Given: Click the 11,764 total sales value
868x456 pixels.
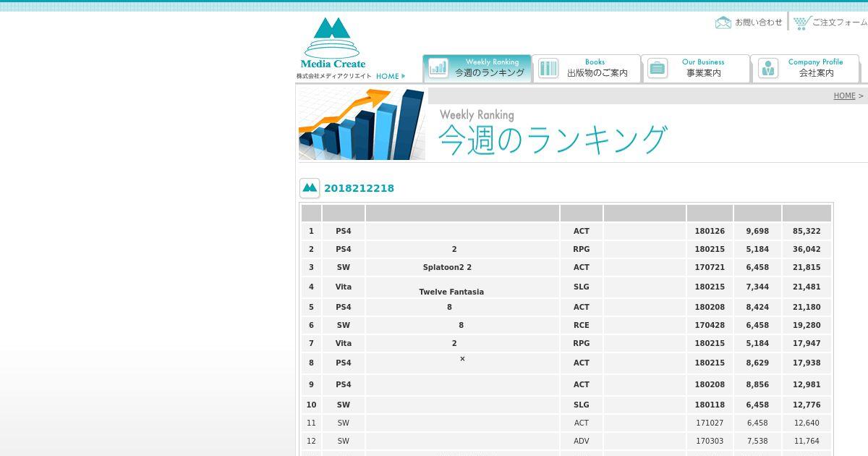Looking at the screenshot, I should coord(807,441).
